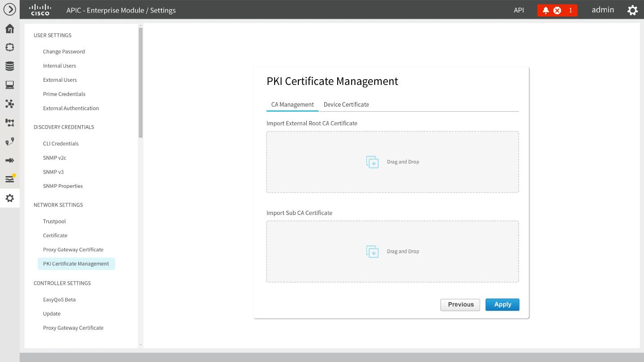Open the top-right settings gear menu
This screenshot has width=644, height=362.
632,10
